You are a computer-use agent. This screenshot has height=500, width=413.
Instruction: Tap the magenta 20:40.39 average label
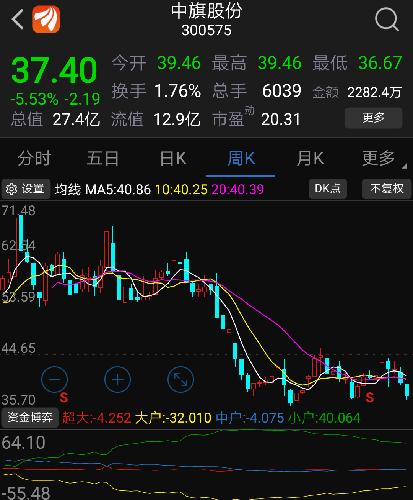tap(238, 189)
